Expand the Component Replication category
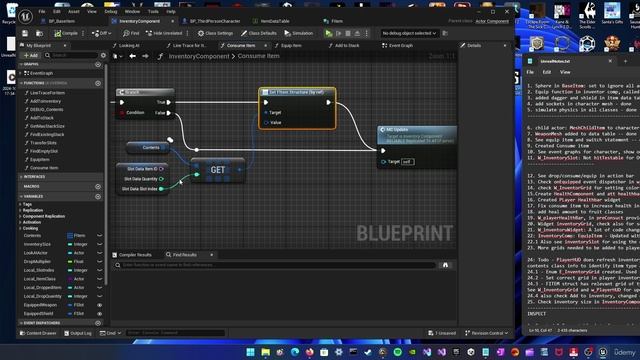The image size is (640, 360). click(x=20, y=216)
